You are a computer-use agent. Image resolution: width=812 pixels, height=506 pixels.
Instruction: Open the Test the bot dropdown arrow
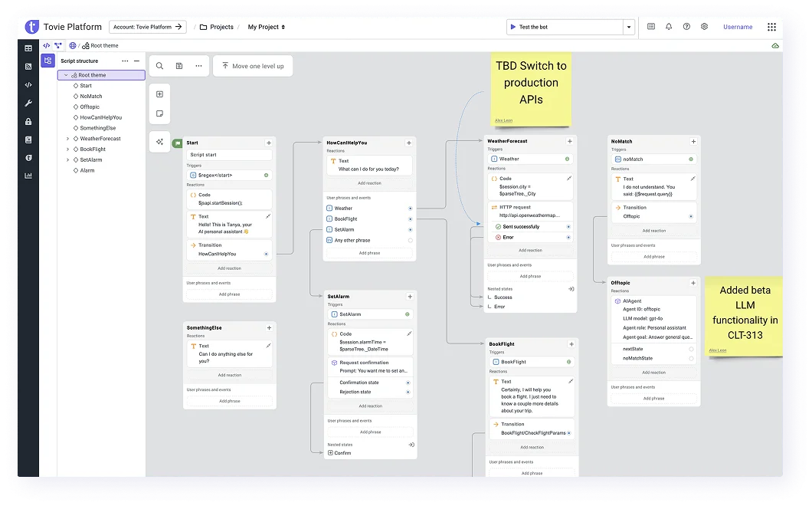click(x=629, y=27)
